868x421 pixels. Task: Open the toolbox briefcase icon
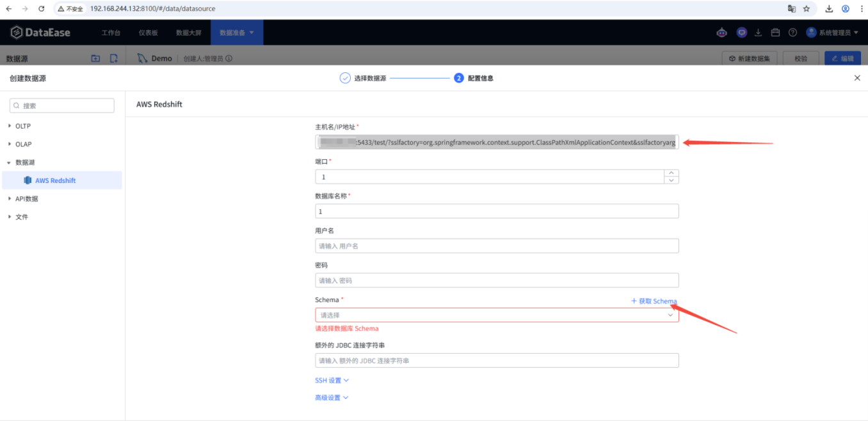[x=775, y=33]
